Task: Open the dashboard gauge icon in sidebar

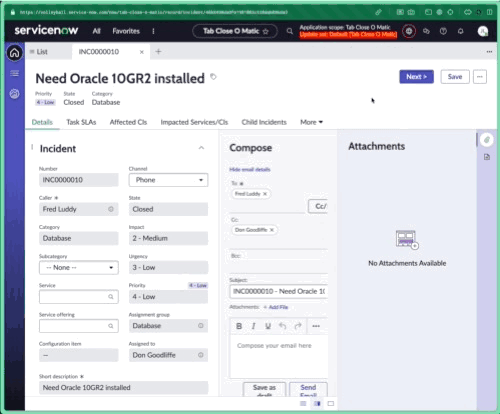Action: pyautogui.click(x=14, y=94)
